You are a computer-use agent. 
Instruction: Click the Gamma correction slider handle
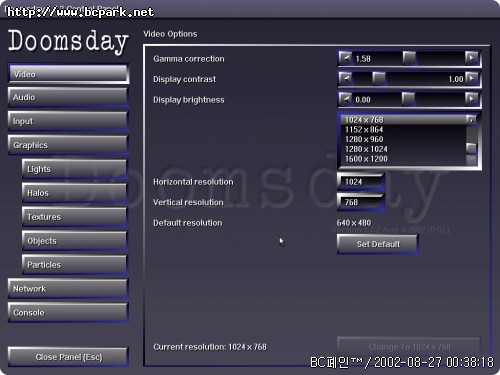(x=409, y=58)
